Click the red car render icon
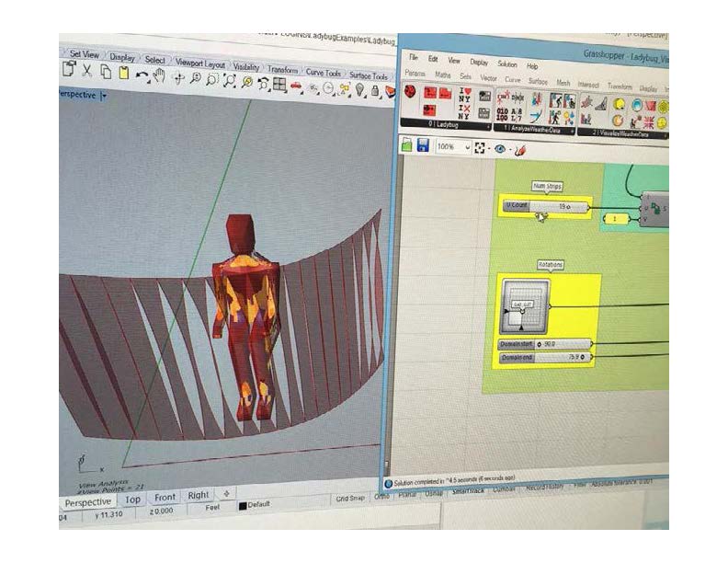Viewport: 728px width, 563px height. point(296,86)
